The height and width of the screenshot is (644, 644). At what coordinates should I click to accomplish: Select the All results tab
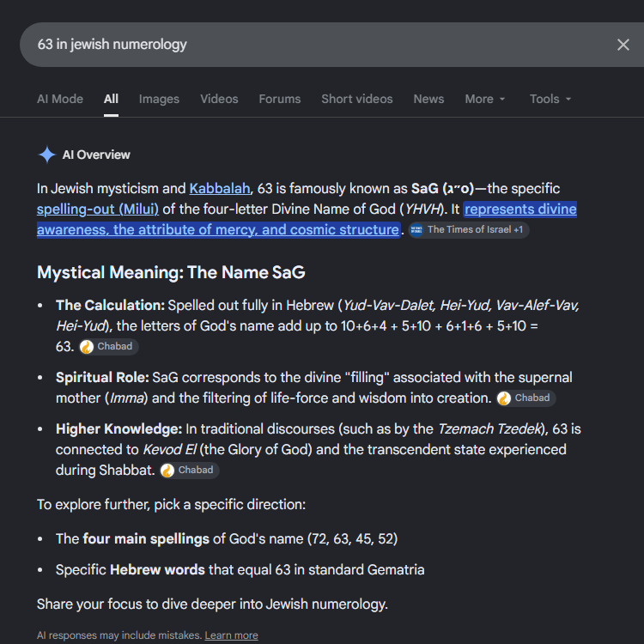(x=111, y=99)
